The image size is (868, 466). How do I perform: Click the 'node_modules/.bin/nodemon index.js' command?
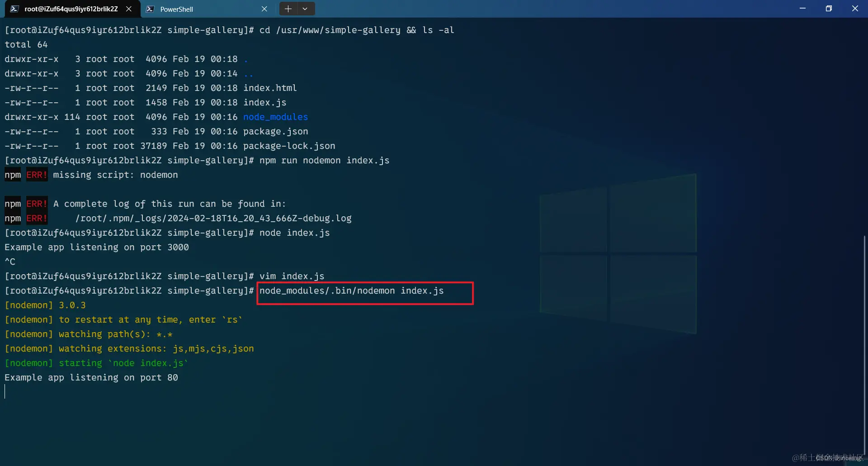[352, 290]
